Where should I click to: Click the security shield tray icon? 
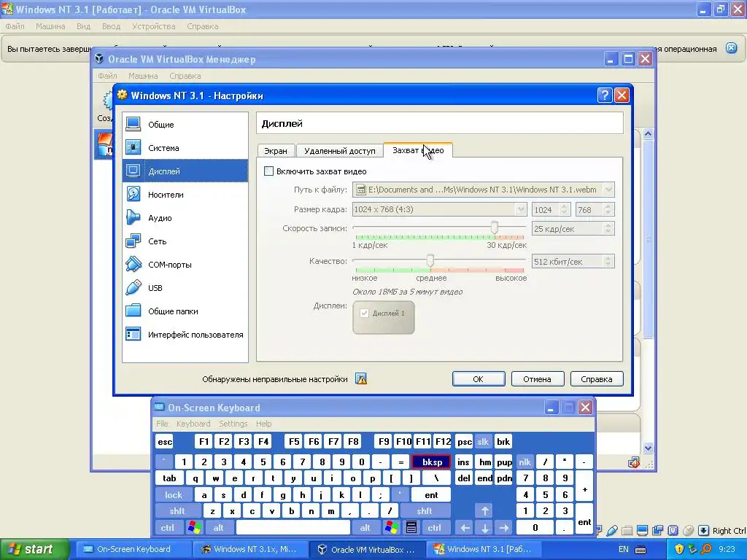coord(679,549)
